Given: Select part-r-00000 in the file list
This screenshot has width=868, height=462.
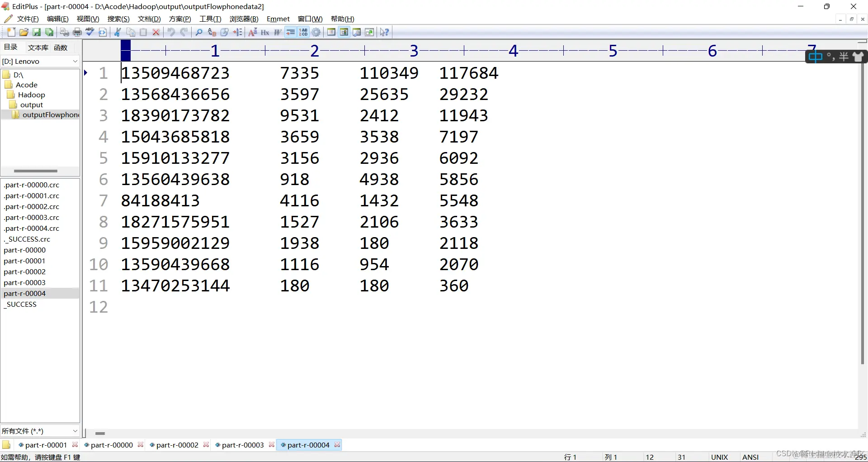Looking at the screenshot, I should pos(25,250).
